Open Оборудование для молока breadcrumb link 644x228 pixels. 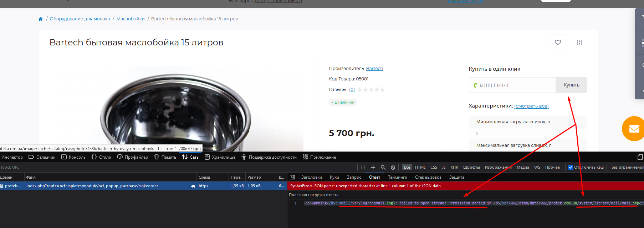80,19
